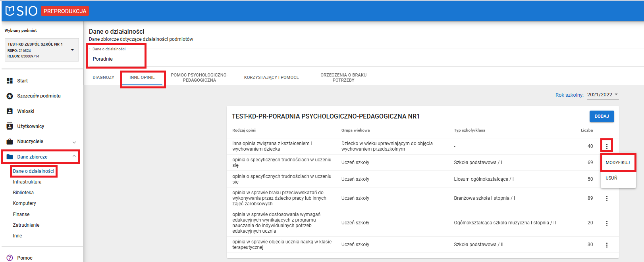This screenshot has width=644, height=262.
Task: Click the Nauczyciele briefcase icon
Action: pyautogui.click(x=10, y=142)
